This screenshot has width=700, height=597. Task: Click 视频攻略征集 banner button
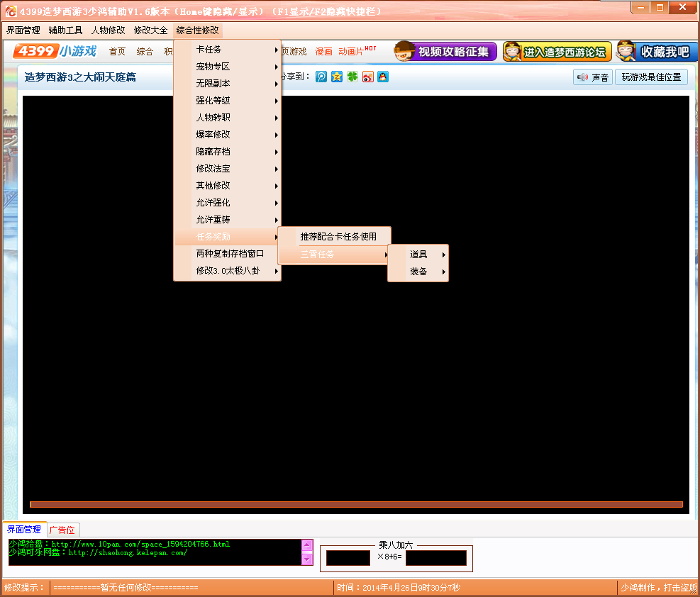click(x=445, y=51)
